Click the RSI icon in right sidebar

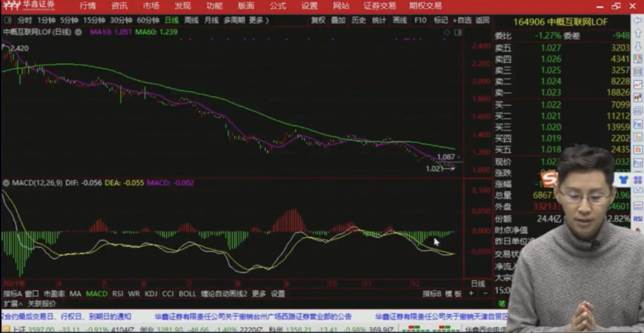(x=638, y=219)
